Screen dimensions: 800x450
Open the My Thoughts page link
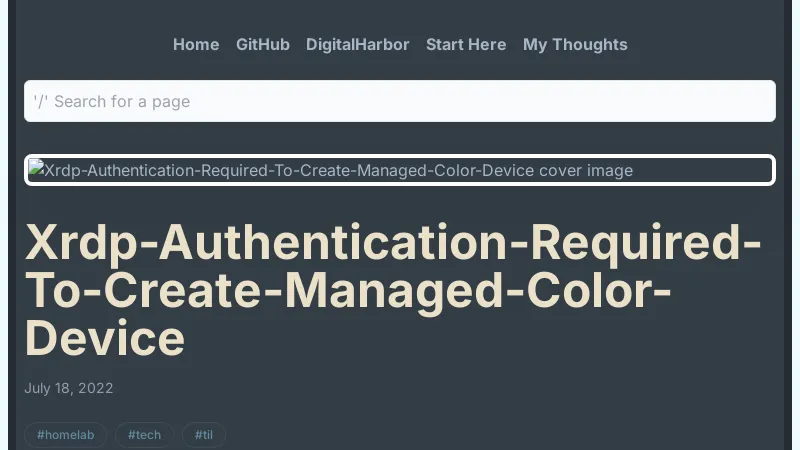[x=575, y=45]
